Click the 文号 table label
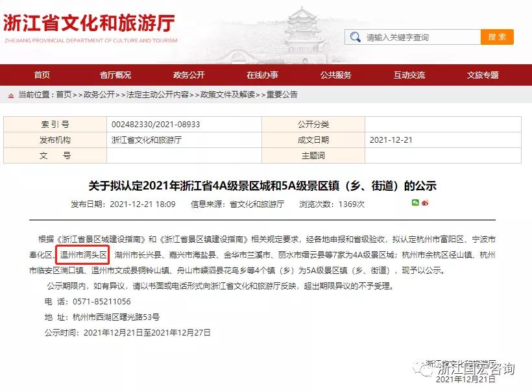The image size is (532, 392). tap(55, 156)
